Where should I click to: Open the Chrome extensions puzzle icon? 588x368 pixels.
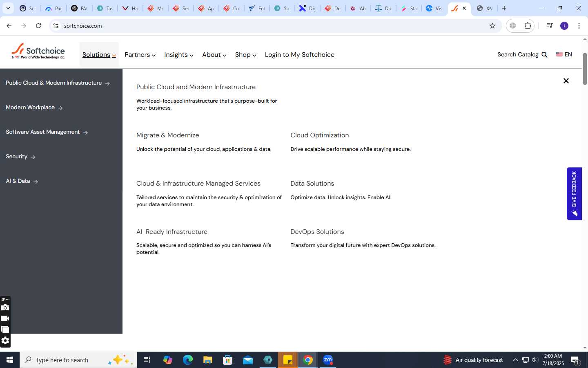(528, 26)
